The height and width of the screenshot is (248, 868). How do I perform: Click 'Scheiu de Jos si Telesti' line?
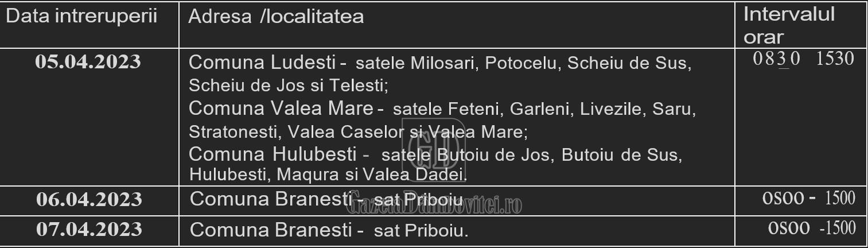pyautogui.click(x=289, y=86)
